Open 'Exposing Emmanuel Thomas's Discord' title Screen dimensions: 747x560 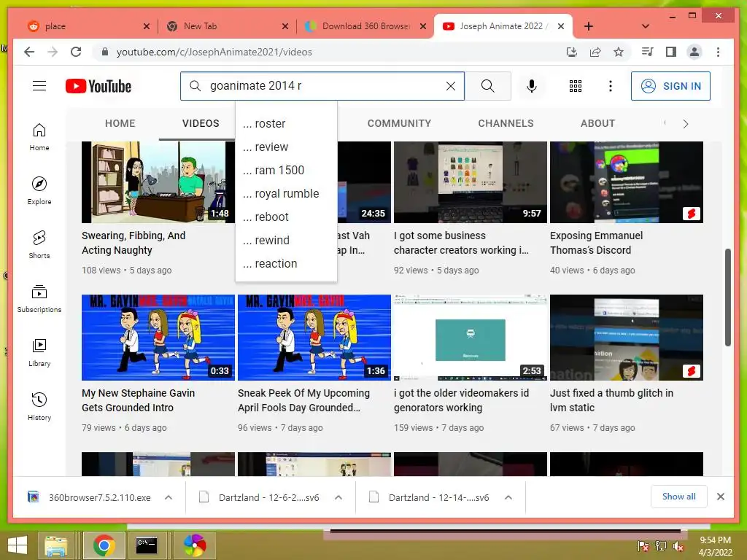click(x=596, y=243)
